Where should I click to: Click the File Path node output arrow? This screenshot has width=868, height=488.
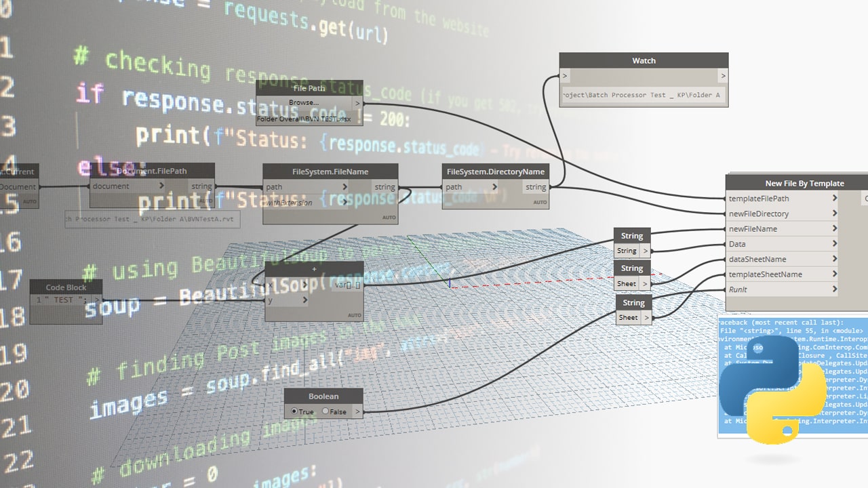pyautogui.click(x=357, y=103)
